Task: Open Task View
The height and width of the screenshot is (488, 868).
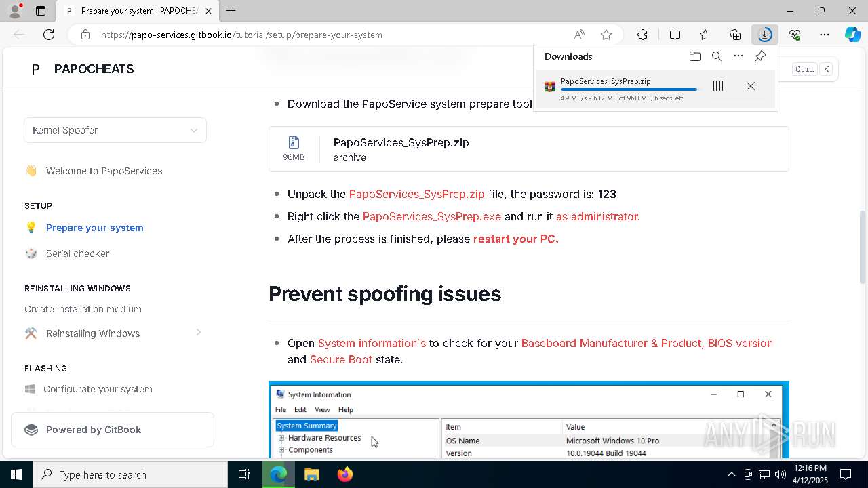Action: tap(244, 474)
